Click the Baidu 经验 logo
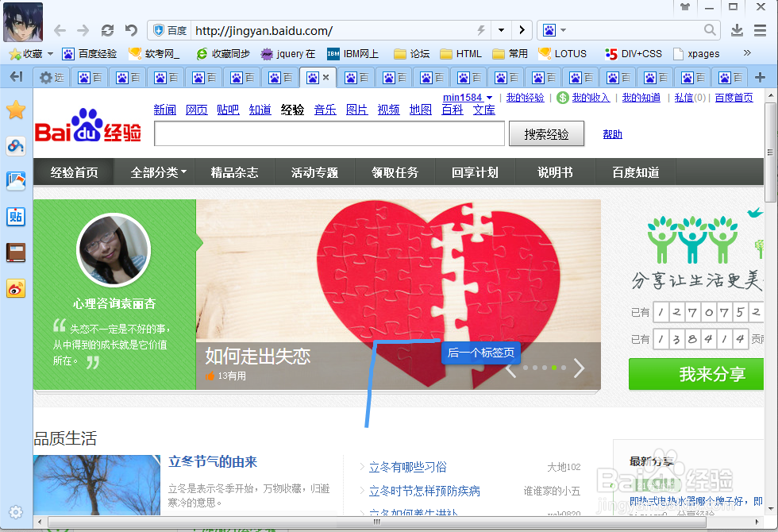Screen dimensions: 778x532 coord(88,126)
